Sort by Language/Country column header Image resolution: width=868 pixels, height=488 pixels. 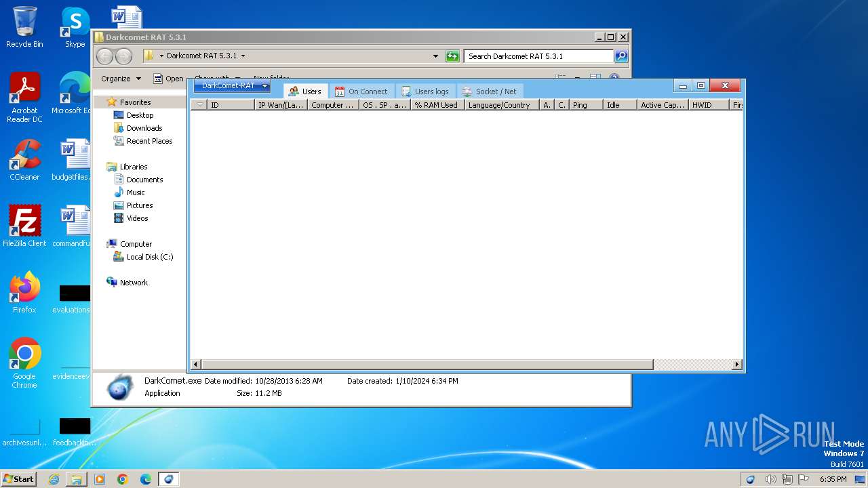pyautogui.click(x=502, y=105)
